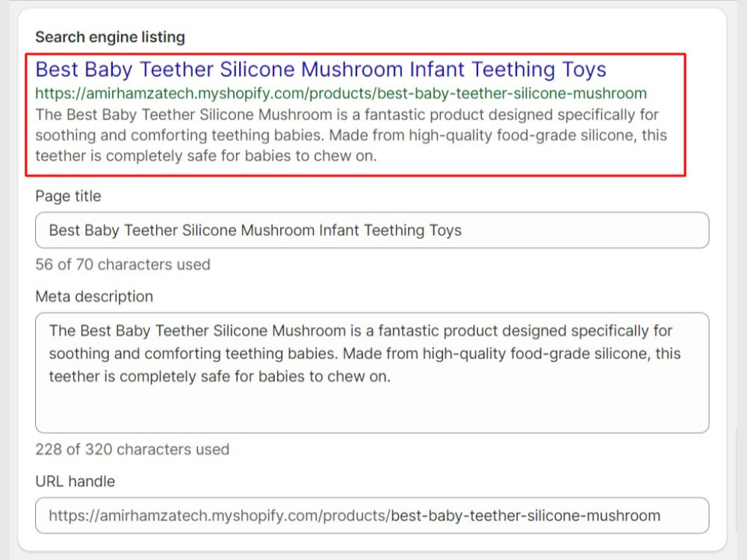This screenshot has height=560, width=747.
Task: Click the green preview URL in listing
Action: coord(341,93)
